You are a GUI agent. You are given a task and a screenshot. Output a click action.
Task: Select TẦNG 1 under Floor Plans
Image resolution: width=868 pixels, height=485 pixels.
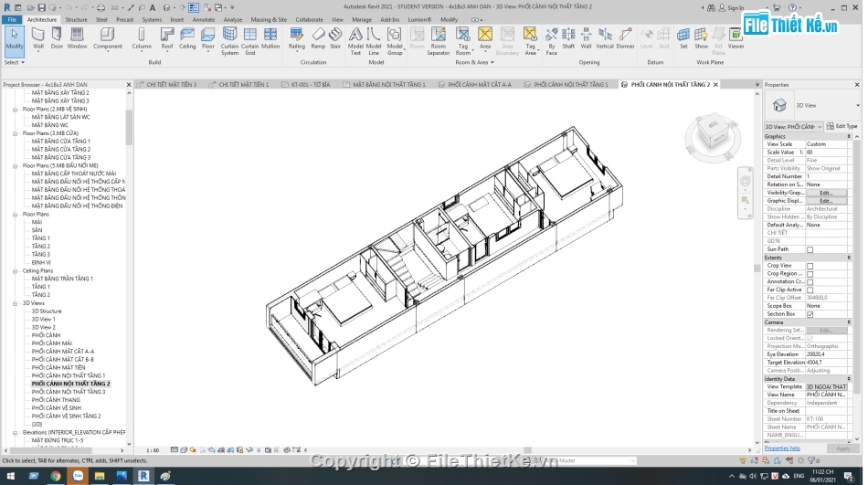[x=40, y=238]
